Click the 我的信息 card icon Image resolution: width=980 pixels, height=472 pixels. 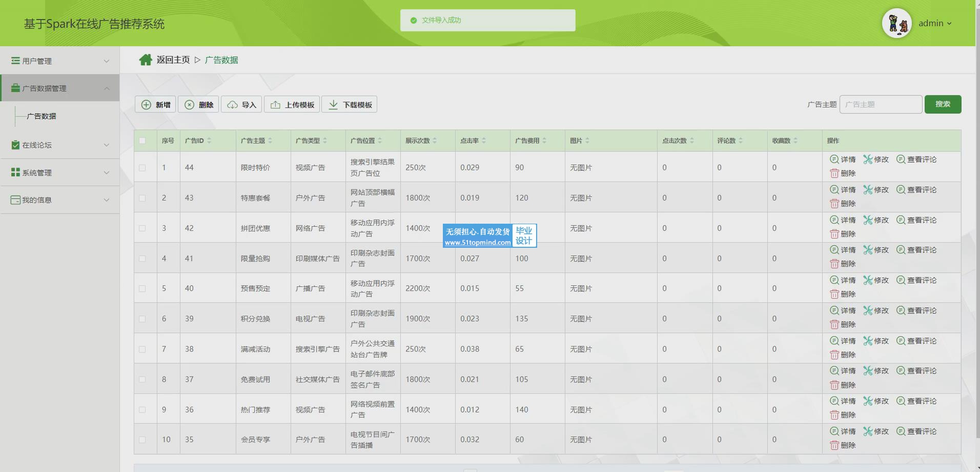(x=16, y=200)
